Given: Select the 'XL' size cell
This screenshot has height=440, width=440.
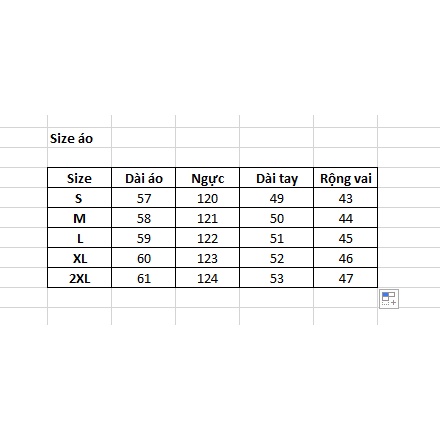Looking at the screenshot, I should pos(79,258).
